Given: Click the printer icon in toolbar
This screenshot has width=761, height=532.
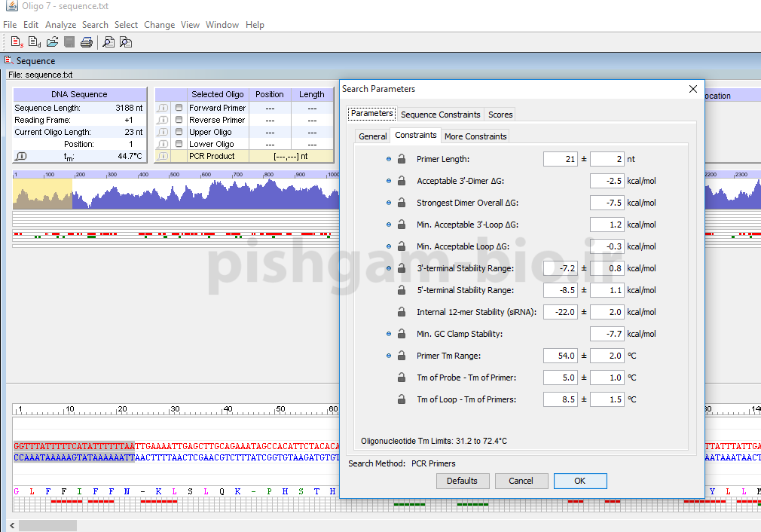Looking at the screenshot, I should (87, 42).
